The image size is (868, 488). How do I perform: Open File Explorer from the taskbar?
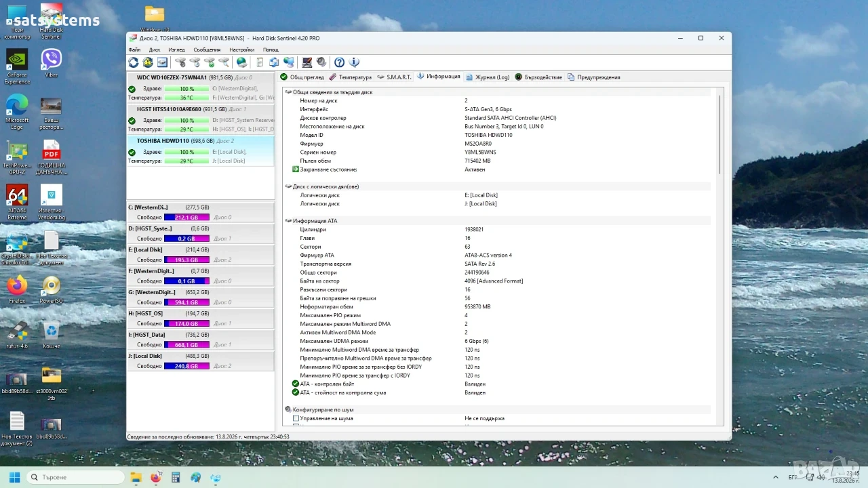tap(136, 477)
